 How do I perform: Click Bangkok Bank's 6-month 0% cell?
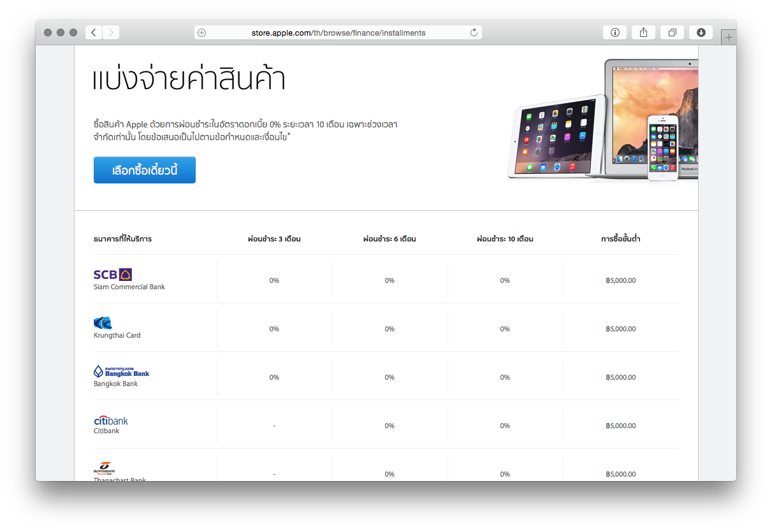(390, 377)
